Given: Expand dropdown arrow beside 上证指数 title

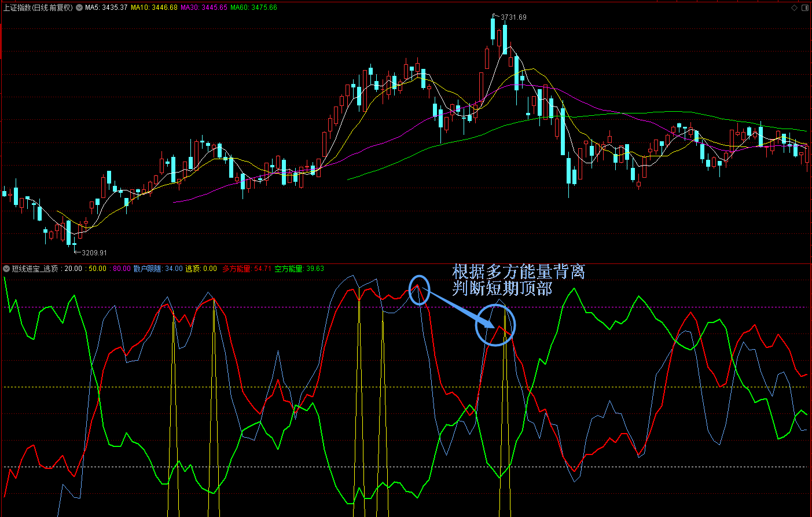Looking at the screenshot, I should coord(79,8).
